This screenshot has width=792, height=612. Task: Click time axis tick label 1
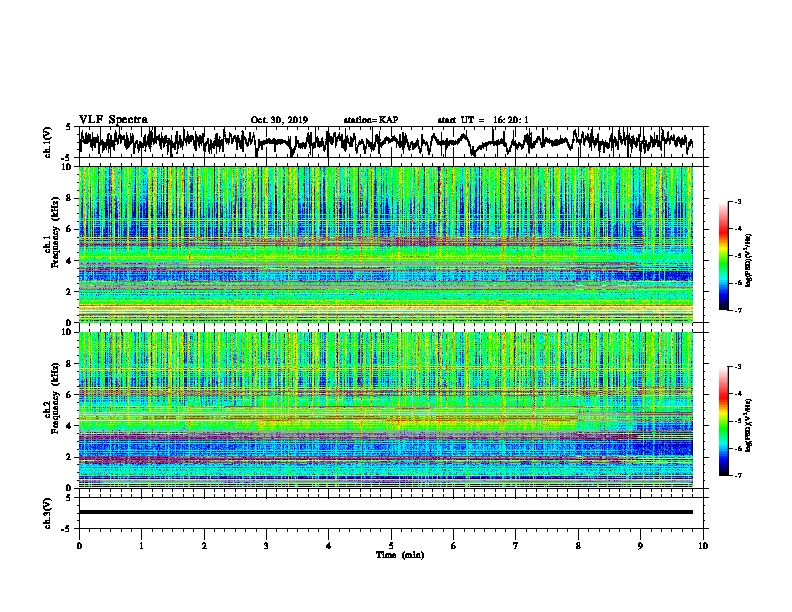[x=141, y=546]
